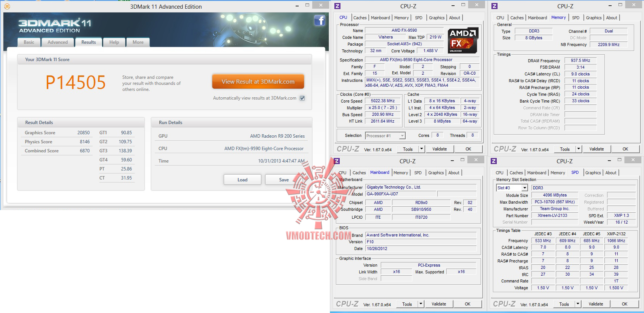Click the Graphics Score value 20850
The width and height of the screenshot is (644, 313).
point(84,133)
